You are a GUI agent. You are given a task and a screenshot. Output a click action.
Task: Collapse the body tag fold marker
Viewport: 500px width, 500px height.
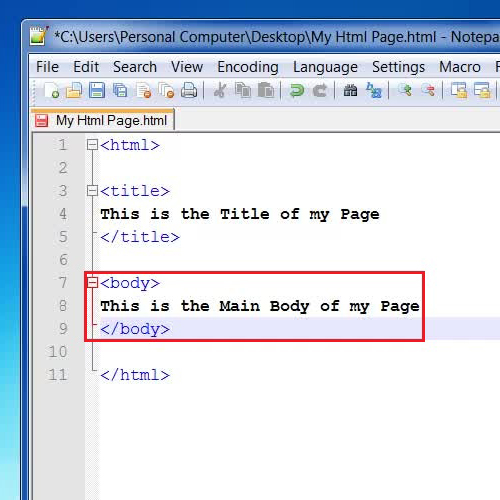click(x=92, y=283)
